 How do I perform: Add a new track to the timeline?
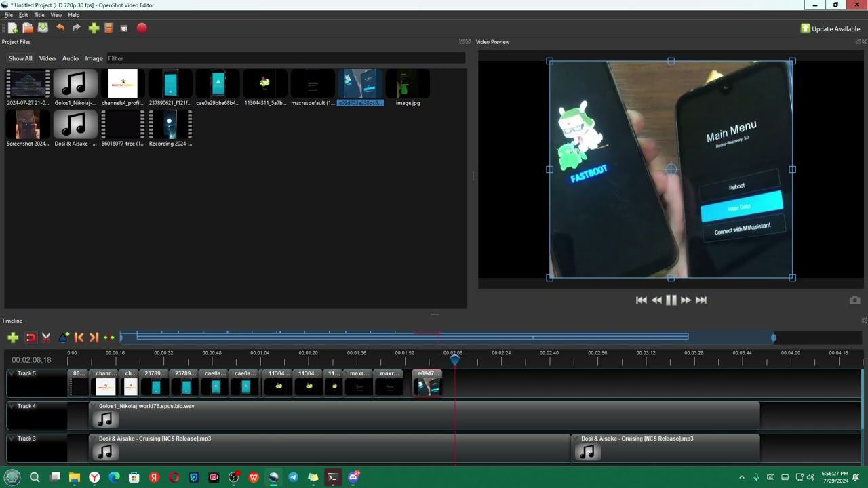13,338
